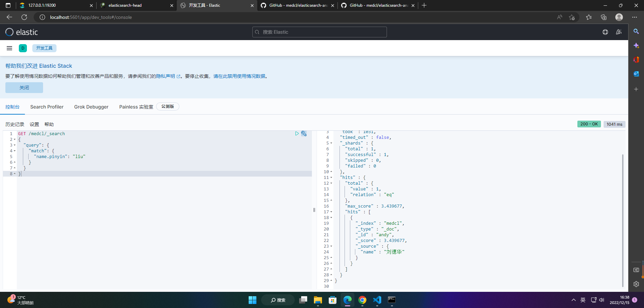Open the Edge settings and more menu
Screen dimensions: 644x308
635,17
